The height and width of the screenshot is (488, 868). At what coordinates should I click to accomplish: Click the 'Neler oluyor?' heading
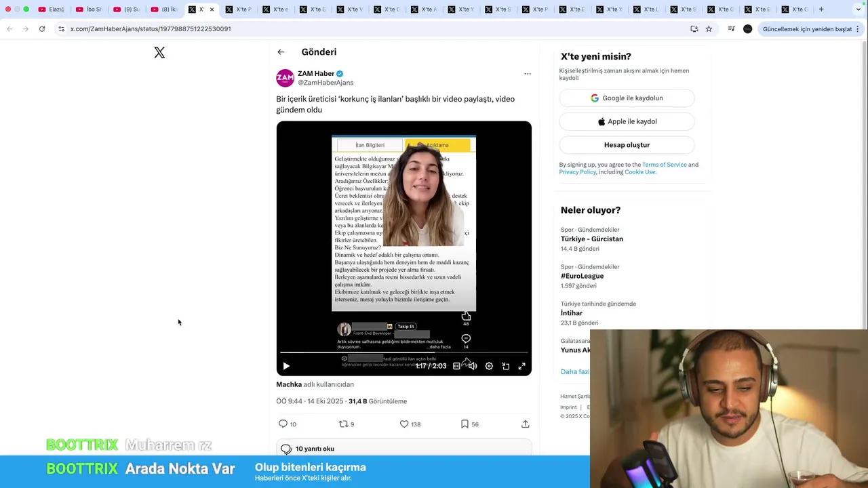click(591, 210)
